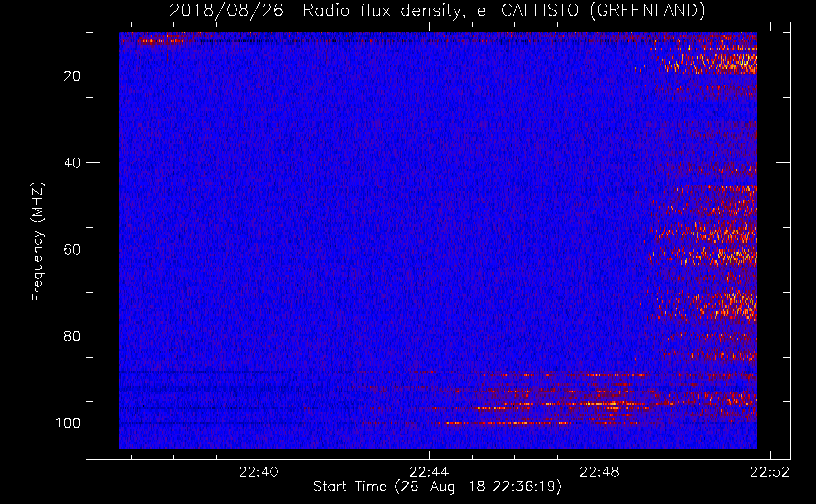Click the 40 MHz frequency tick label
The width and height of the screenshot is (816, 504).
(x=72, y=163)
